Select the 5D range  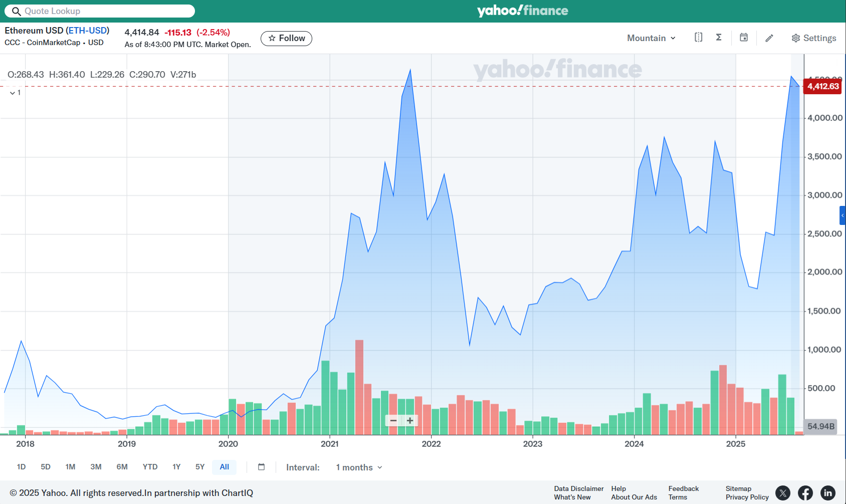tap(46, 467)
